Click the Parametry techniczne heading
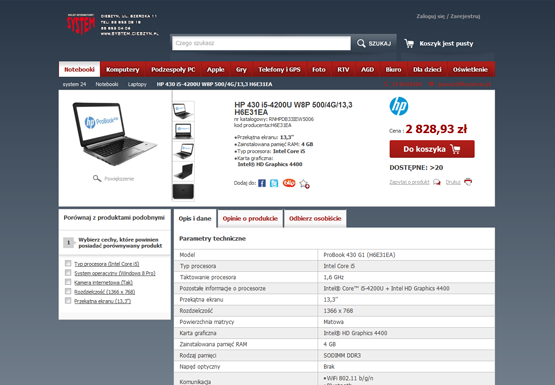Image resolution: width=555 pixels, height=385 pixels. [212, 239]
